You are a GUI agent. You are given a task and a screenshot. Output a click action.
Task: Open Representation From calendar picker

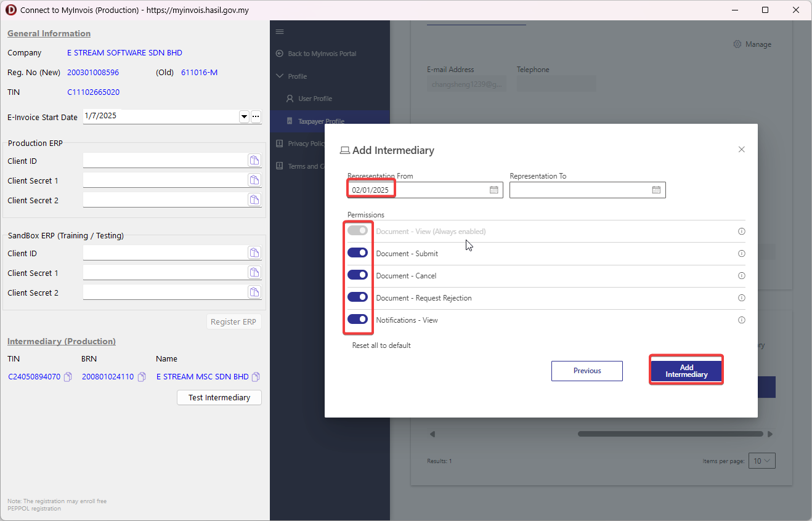493,190
